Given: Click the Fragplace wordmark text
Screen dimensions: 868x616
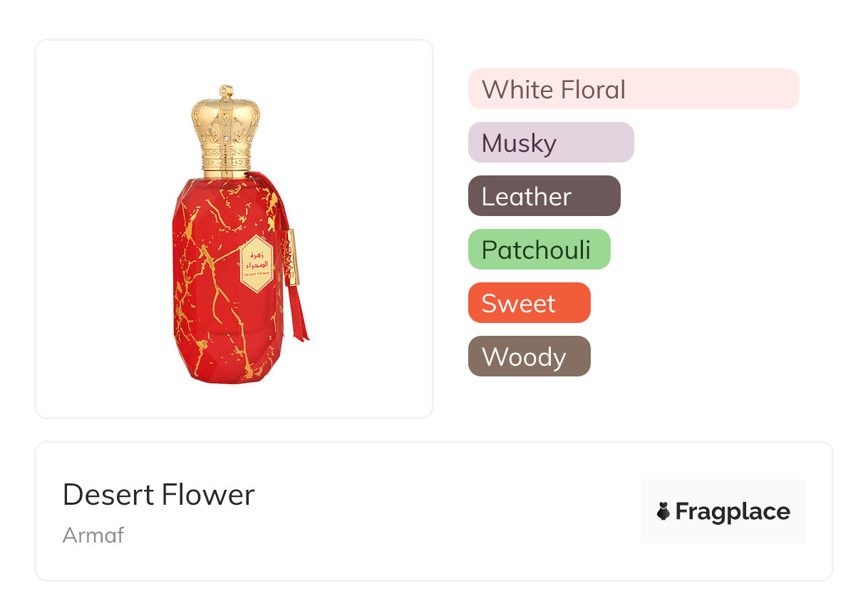Looking at the screenshot, I should [x=733, y=512].
